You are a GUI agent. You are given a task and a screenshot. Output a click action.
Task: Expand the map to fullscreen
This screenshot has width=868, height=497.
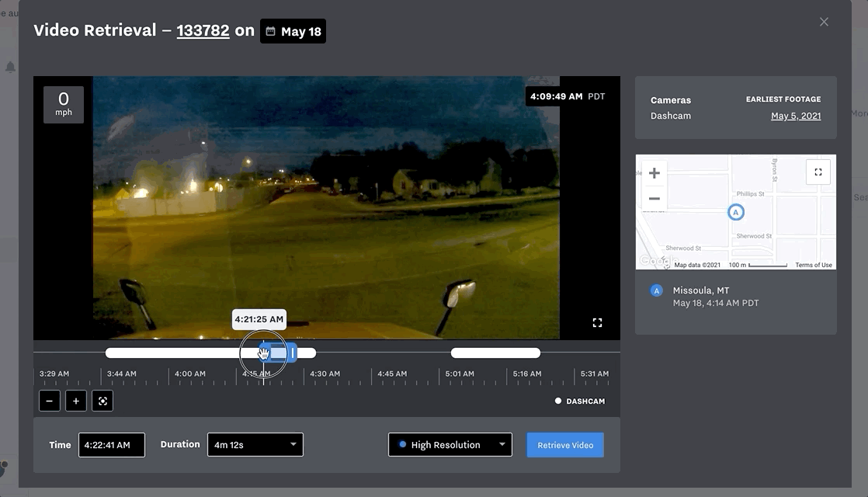818,172
